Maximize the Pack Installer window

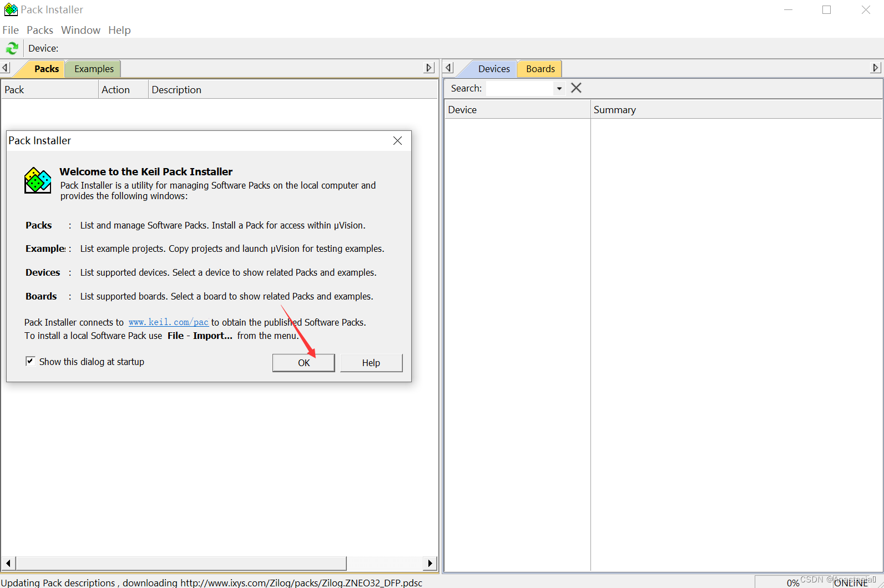pos(826,10)
